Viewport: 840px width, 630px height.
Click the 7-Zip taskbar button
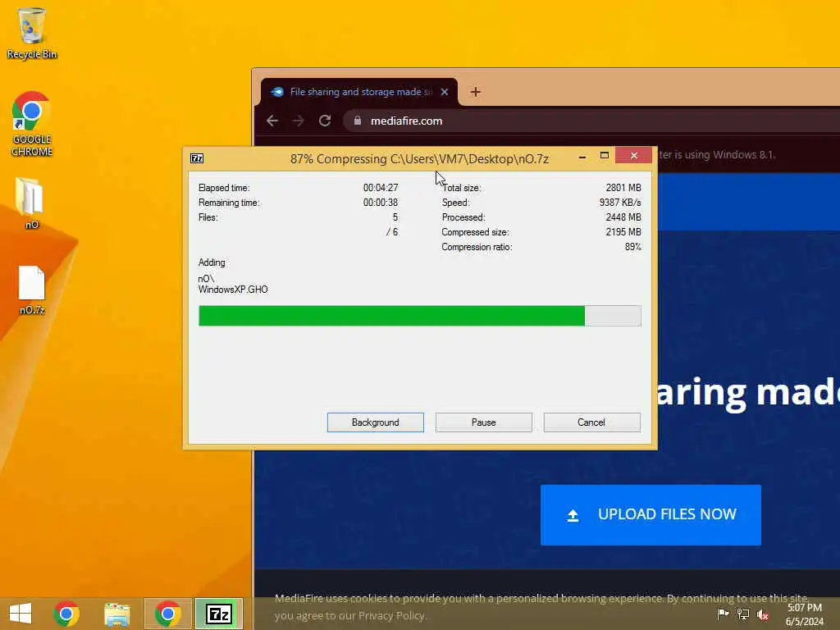[218, 614]
